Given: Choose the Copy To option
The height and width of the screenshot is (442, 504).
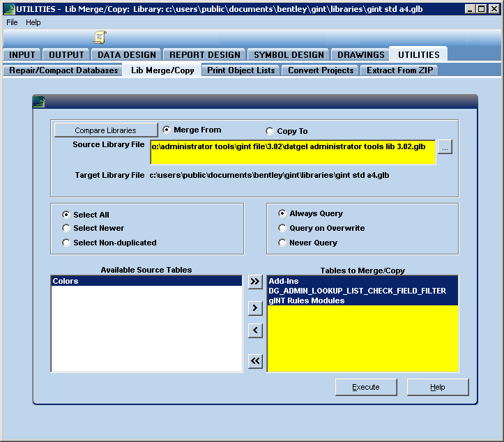Looking at the screenshot, I should pos(270,131).
